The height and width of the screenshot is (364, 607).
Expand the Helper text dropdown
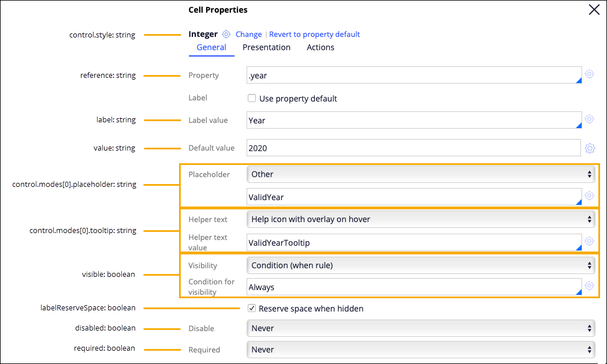tap(422, 219)
